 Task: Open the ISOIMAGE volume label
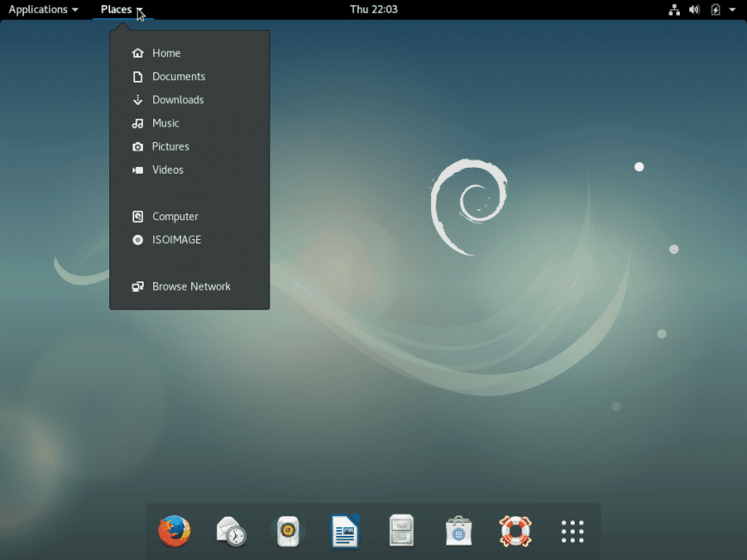coord(176,239)
